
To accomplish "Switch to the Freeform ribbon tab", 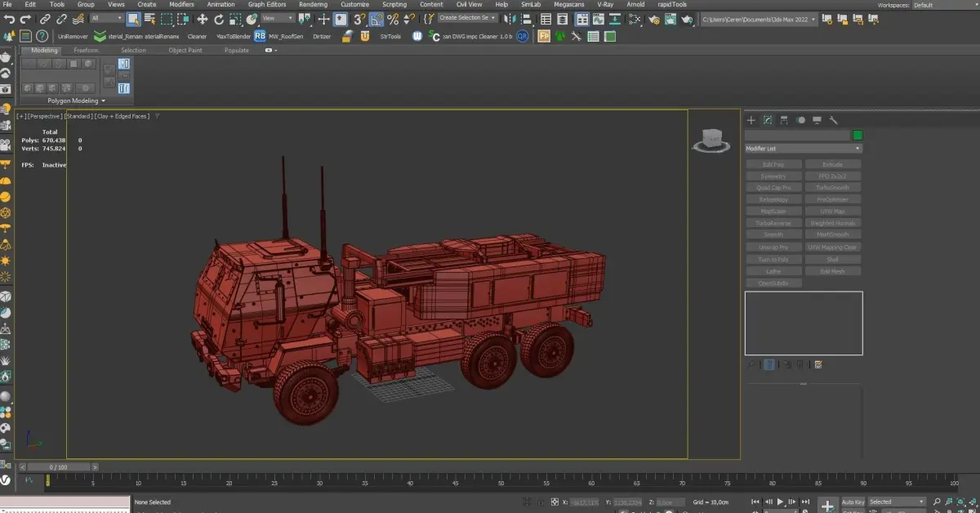I will click(86, 51).
